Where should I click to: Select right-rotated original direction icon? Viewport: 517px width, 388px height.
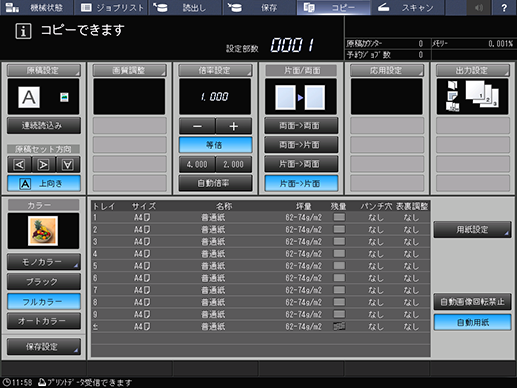[x=44, y=165]
